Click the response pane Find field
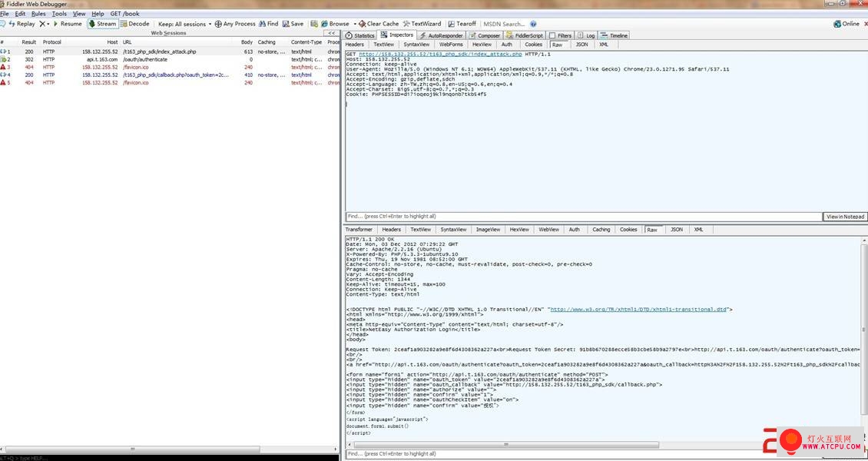The width and height of the screenshot is (868, 461). [605, 454]
